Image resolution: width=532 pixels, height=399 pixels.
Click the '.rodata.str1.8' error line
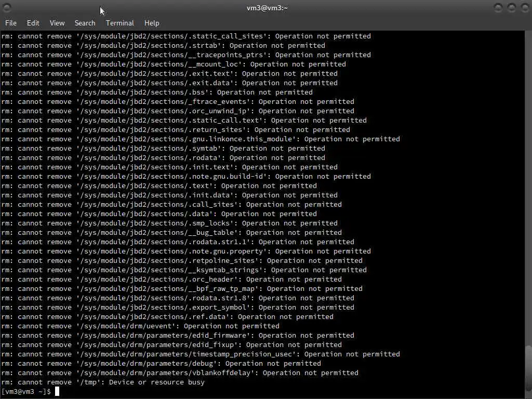pos(178,298)
